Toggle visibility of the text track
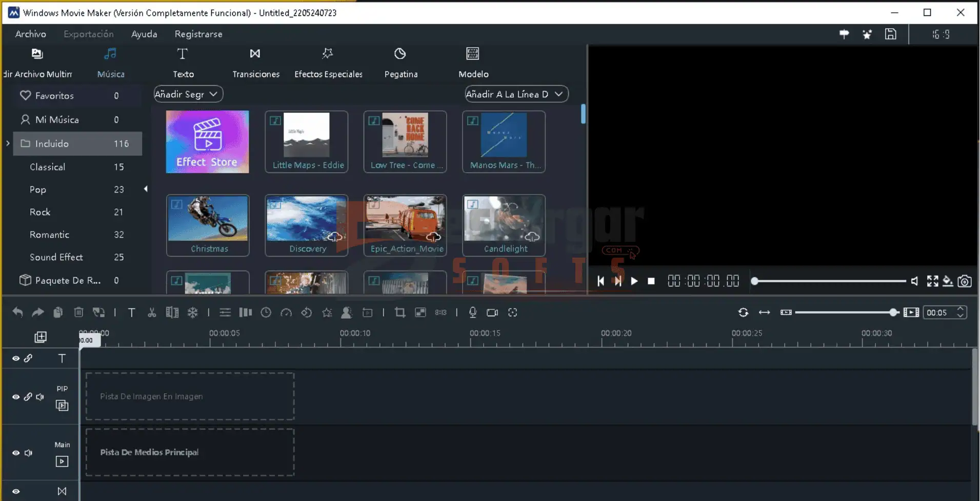Image resolution: width=980 pixels, height=501 pixels. [x=16, y=358]
